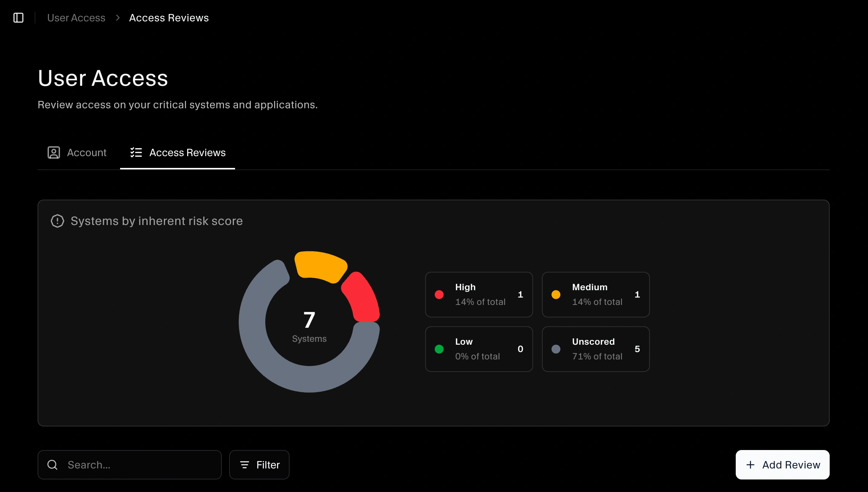Toggle the Unscored legend card

[595, 349]
